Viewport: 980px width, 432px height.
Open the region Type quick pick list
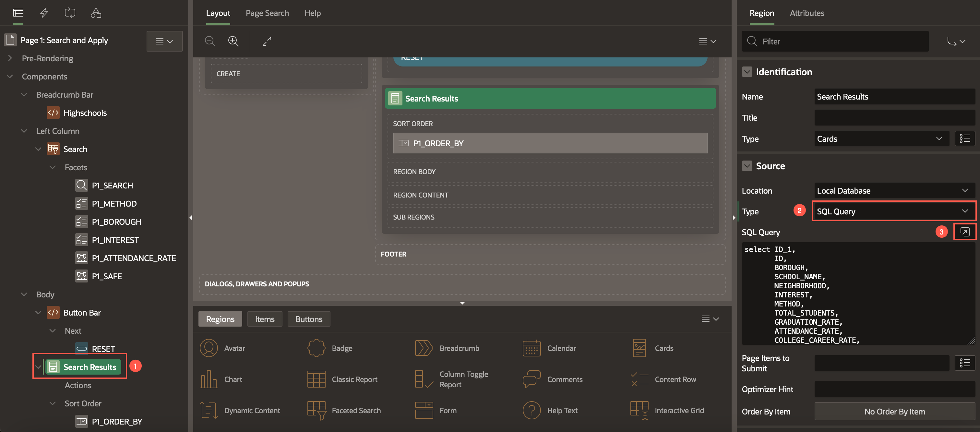tap(964, 138)
